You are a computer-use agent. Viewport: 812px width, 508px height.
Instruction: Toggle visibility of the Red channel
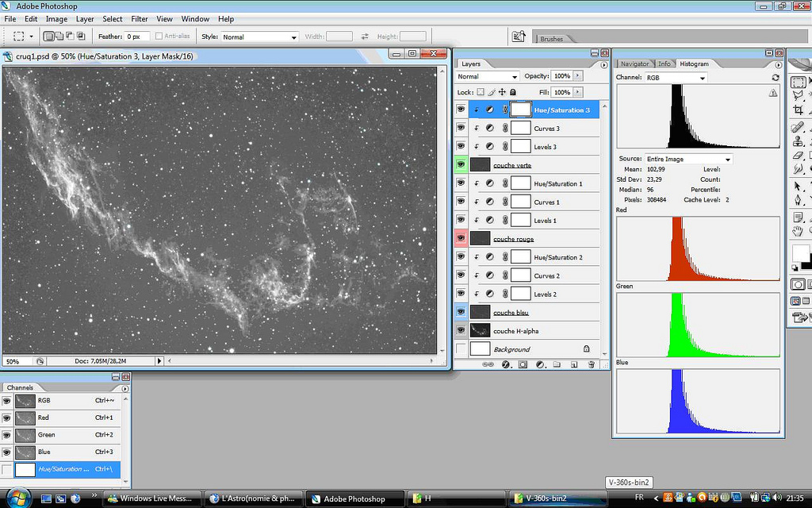pyautogui.click(x=8, y=418)
